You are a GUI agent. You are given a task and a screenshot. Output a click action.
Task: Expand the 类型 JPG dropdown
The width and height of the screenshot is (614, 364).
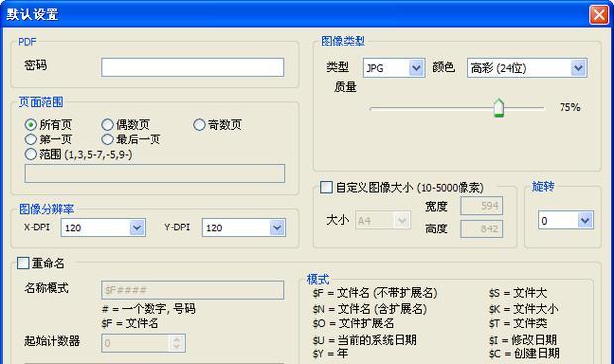click(416, 68)
